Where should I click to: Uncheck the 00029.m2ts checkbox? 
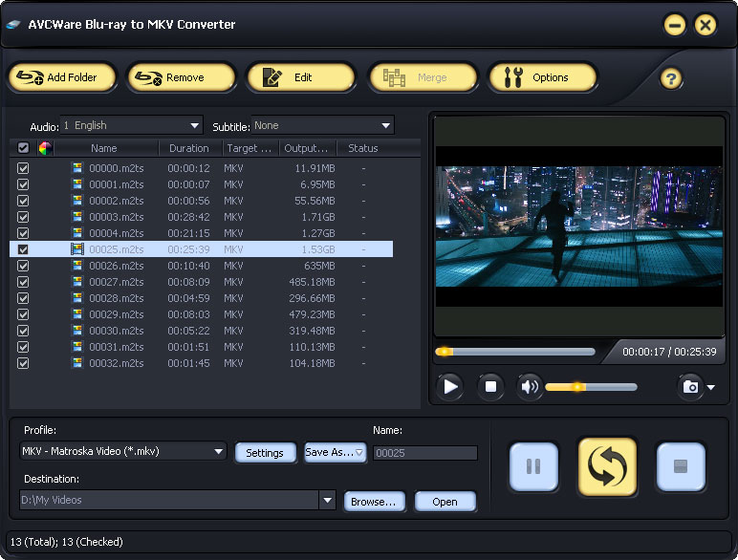23,314
